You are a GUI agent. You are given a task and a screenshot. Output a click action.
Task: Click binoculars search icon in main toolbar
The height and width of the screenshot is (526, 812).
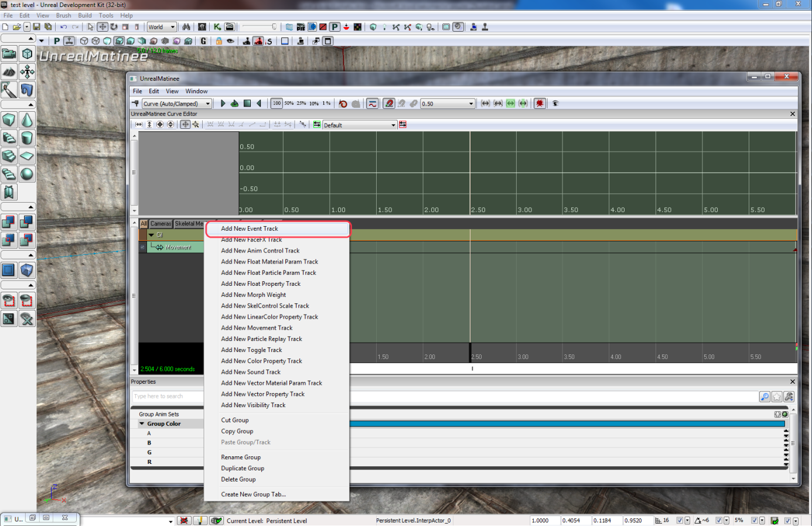pyautogui.click(x=186, y=27)
